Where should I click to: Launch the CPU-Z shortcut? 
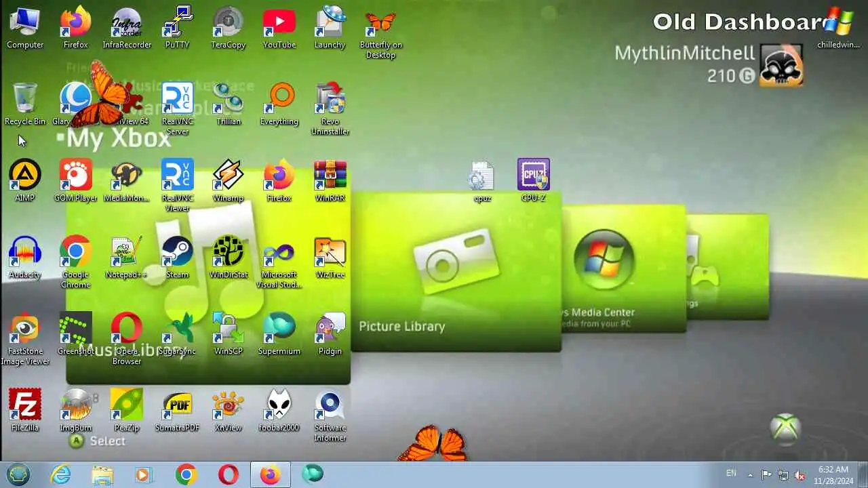(x=533, y=181)
